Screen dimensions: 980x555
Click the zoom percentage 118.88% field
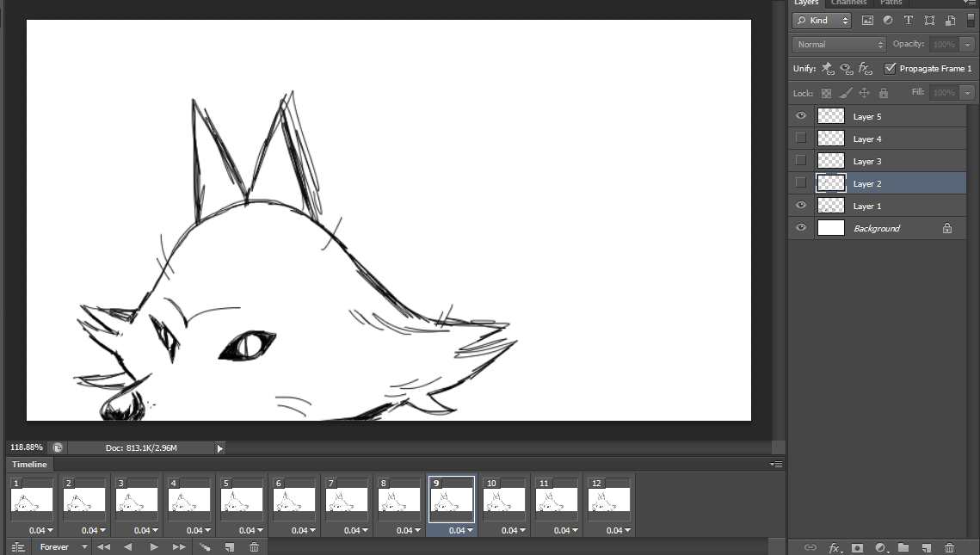coord(27,447)
